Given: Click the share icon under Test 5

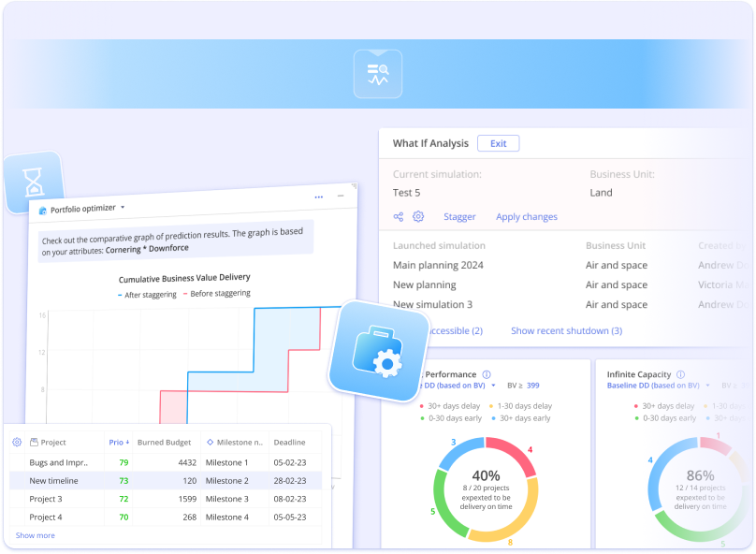Looking at the screenshot, I should click(x=399, y=216).
